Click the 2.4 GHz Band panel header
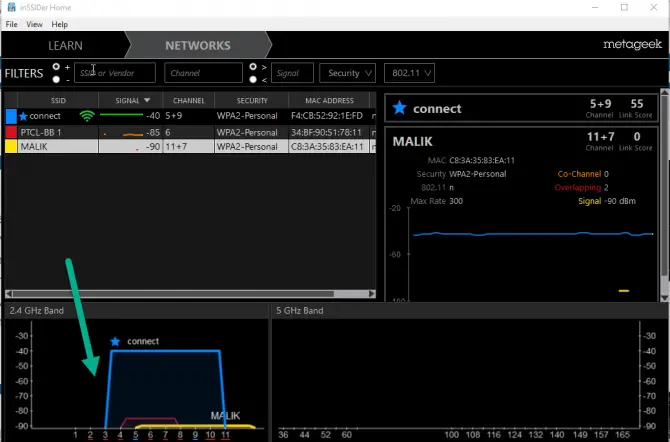Viewport: 670px width, 442px height. click(x=137, y=311)
